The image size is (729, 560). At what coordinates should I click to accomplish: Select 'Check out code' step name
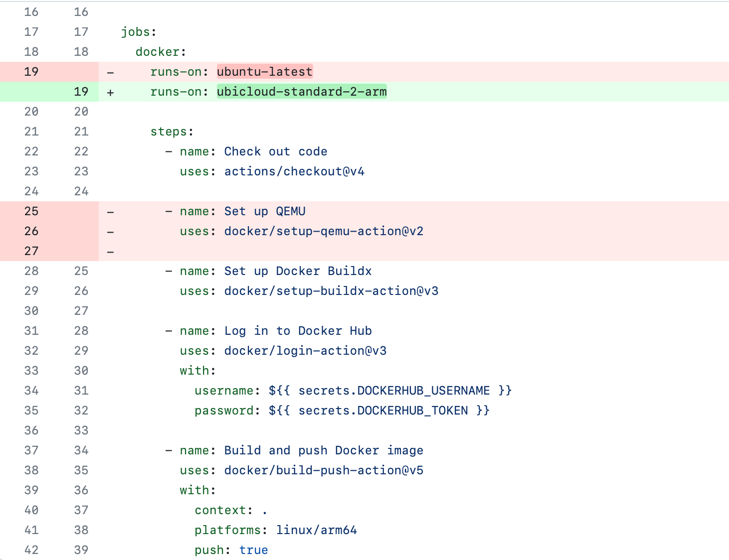coord(276,151)
